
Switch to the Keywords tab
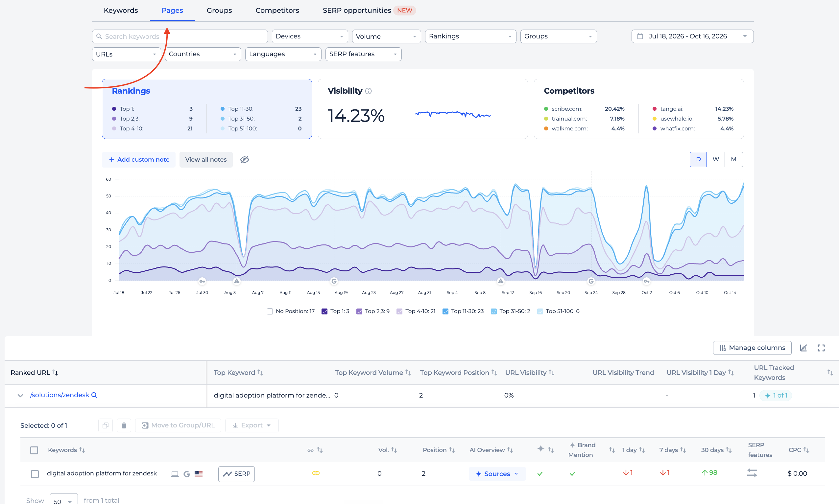[x=121, y=11]
